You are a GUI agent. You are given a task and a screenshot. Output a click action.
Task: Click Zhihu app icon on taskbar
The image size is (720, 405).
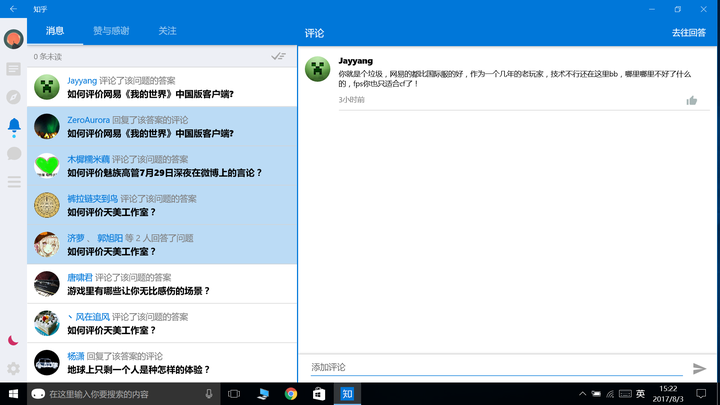click(347, 394)
